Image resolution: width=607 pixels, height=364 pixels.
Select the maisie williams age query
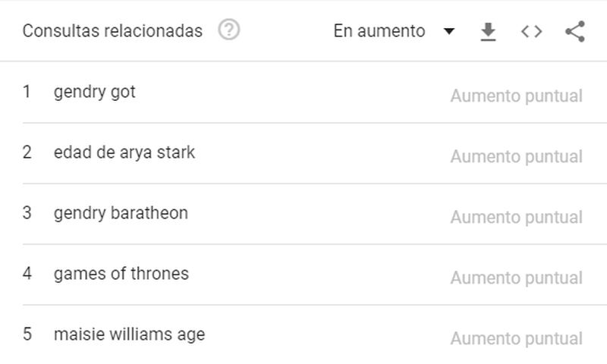tap(129, 334)
